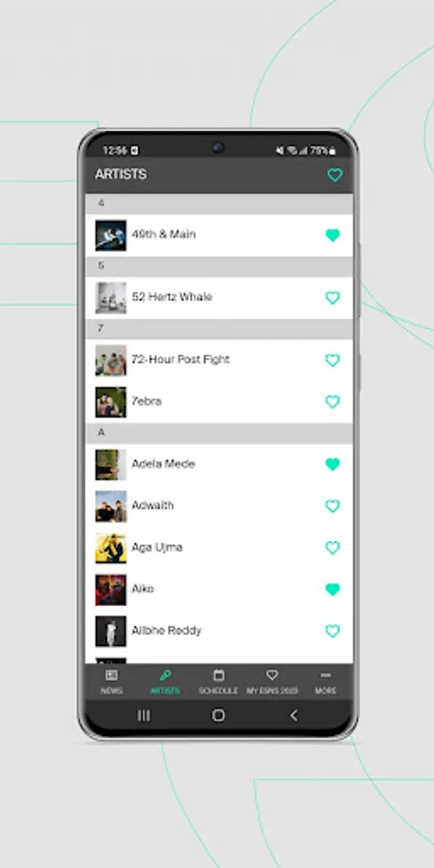This screenshot has height=868, width=434.
Task: Tap heart beside Adwaith
Action: (332, 506)
